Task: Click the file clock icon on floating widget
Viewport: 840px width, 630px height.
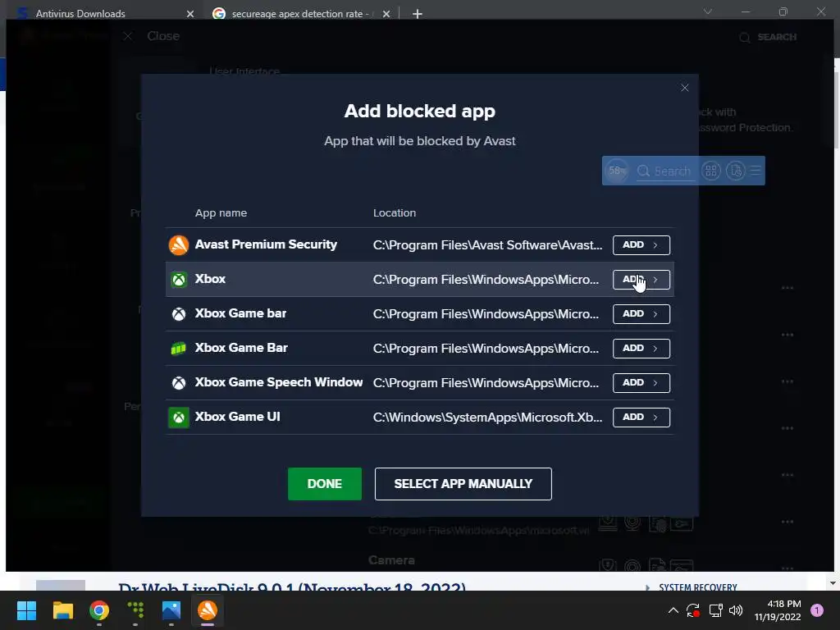Action: pyautogui.click(x=736, y=171)
